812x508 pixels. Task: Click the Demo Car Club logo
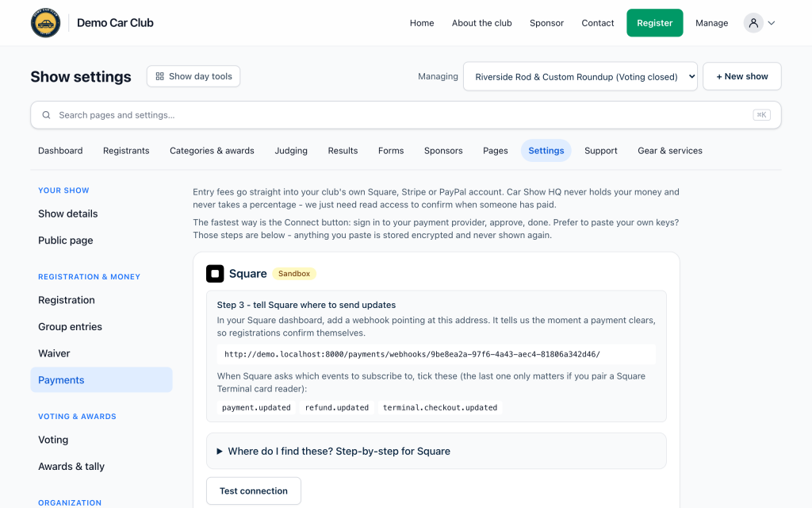coord(45,23)
